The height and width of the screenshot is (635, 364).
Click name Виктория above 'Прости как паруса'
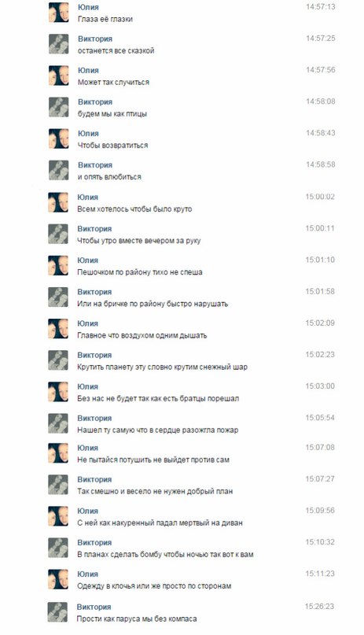point(94,607)
